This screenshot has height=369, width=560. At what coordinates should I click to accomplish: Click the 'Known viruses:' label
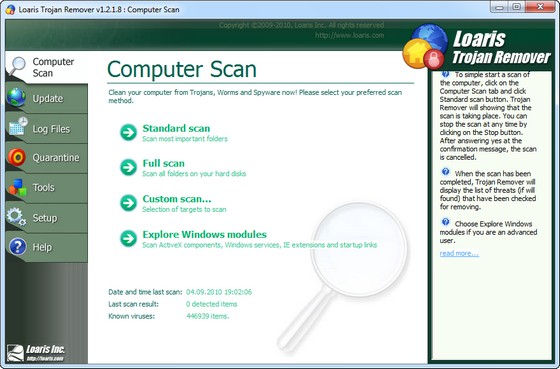(x=131, y=316)
